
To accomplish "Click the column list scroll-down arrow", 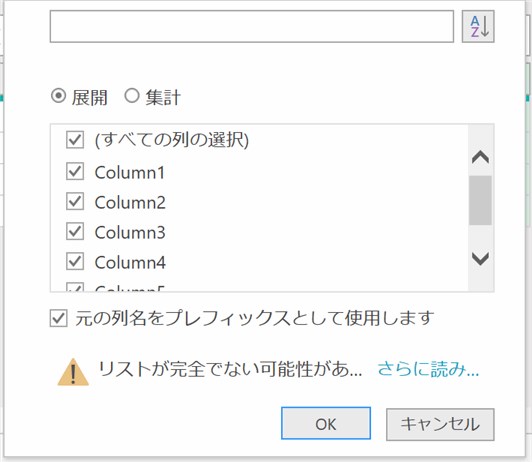I will (480, 258).
